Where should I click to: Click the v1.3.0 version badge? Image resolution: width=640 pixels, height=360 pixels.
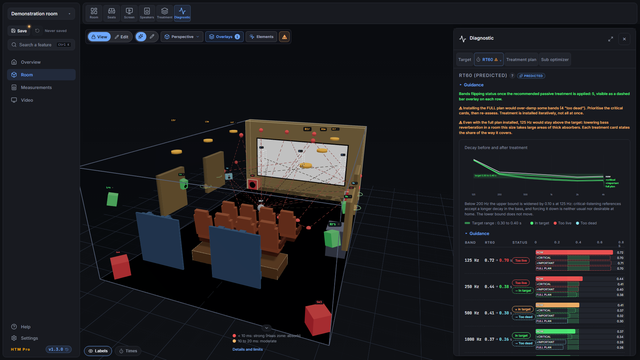[x=58, y=349]
